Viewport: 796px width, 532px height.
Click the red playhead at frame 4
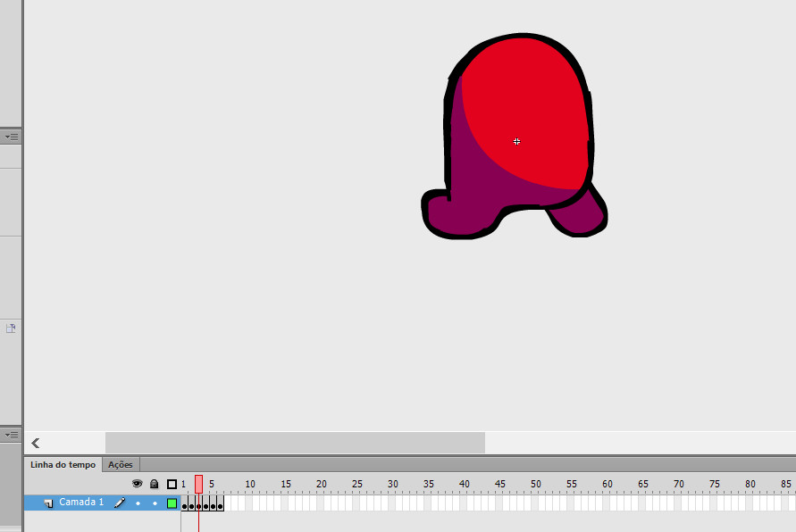pyautogui.click(x=198, y=483)
